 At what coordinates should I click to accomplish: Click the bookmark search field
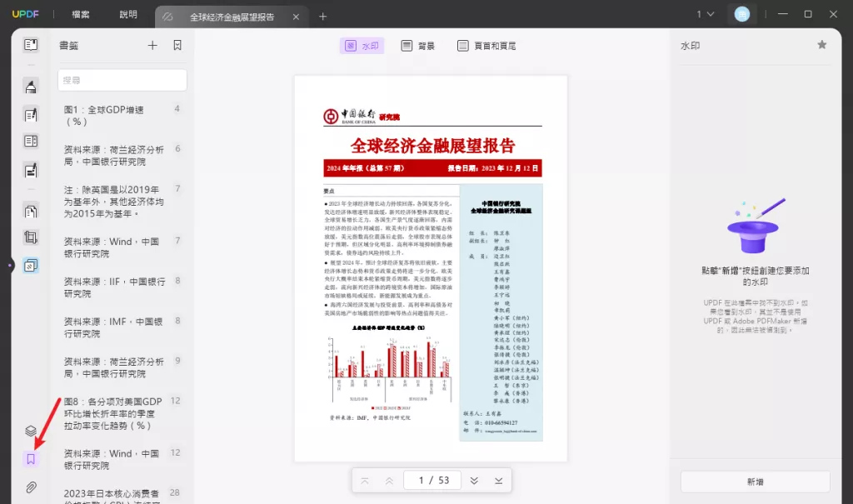tap(122, 80)
